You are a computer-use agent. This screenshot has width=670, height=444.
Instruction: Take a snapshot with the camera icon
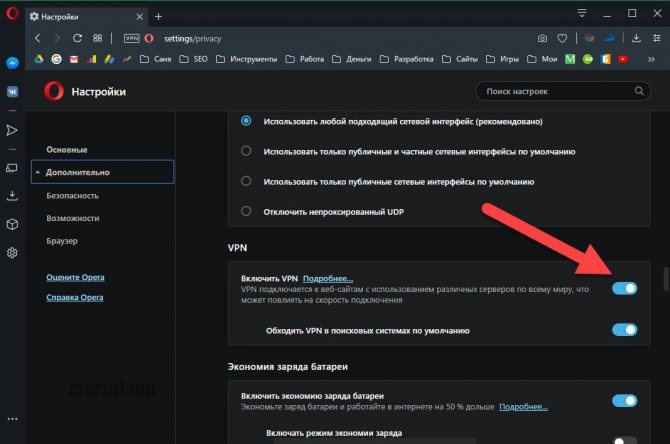point(542,38)
